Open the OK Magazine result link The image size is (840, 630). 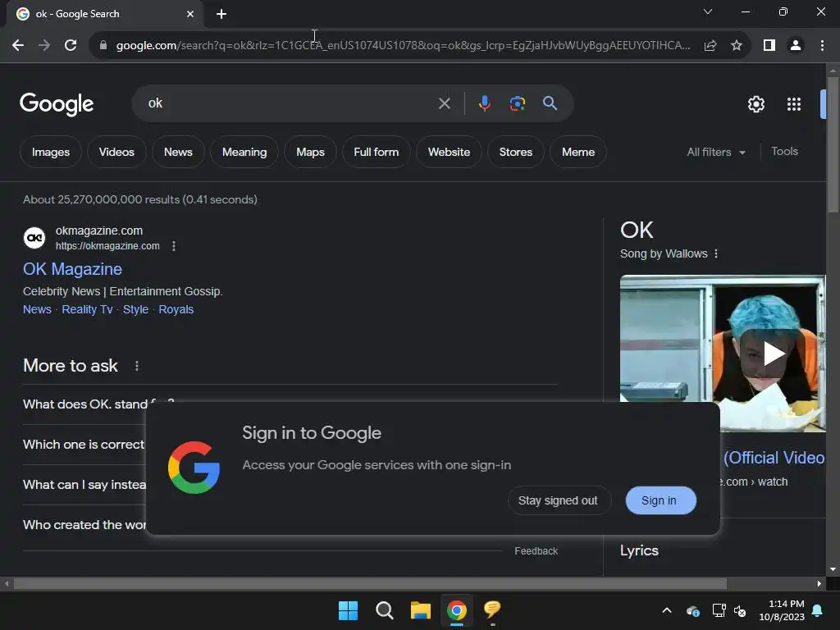point(72,269)
